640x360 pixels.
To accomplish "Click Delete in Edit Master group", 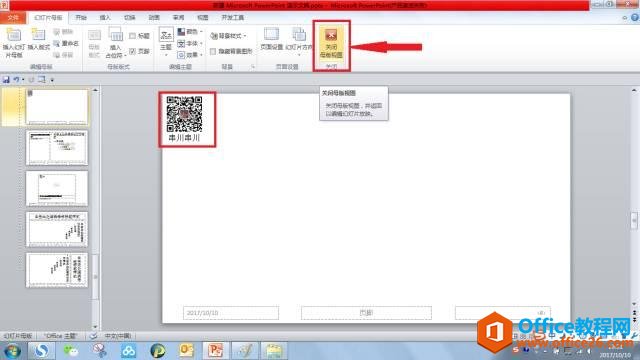I will tap(64, 32).
